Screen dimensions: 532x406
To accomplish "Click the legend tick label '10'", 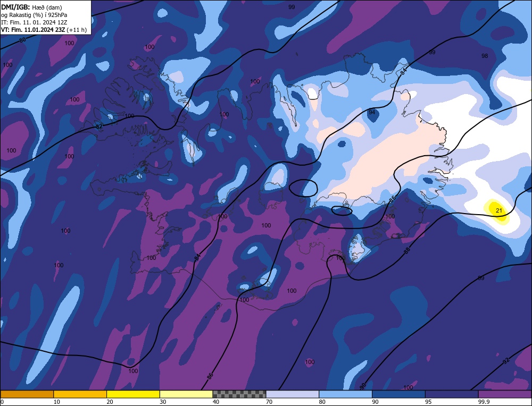I will [x=57, y=402].
